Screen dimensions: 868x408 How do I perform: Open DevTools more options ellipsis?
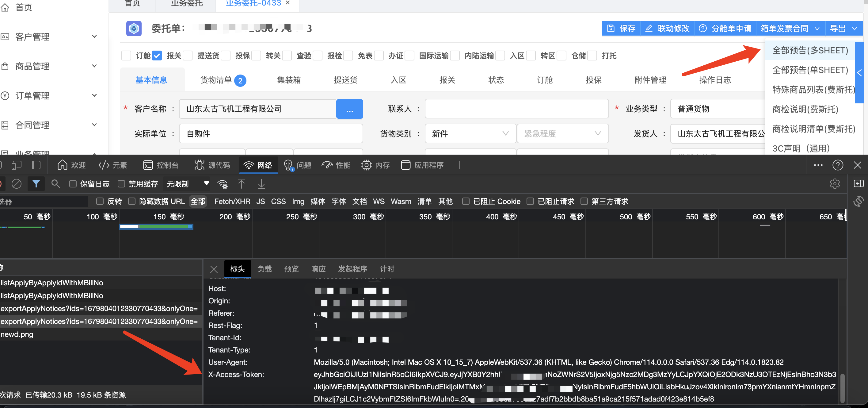pyautogui.click(x=818, y=165)
